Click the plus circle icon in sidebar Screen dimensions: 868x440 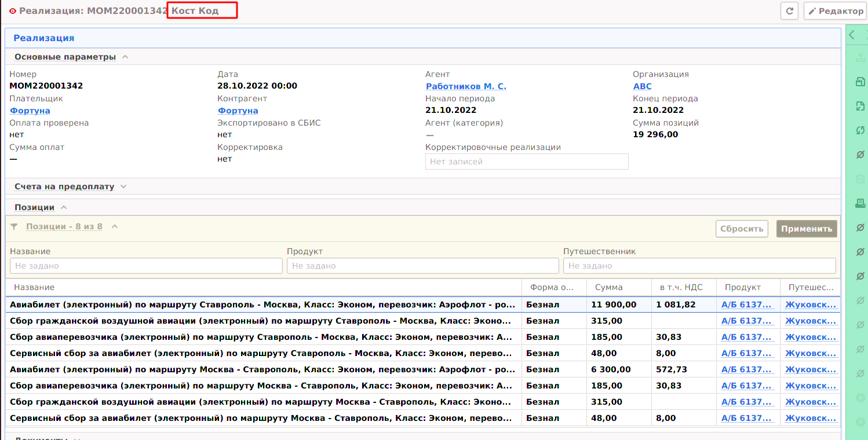click(x=860, y=398)
